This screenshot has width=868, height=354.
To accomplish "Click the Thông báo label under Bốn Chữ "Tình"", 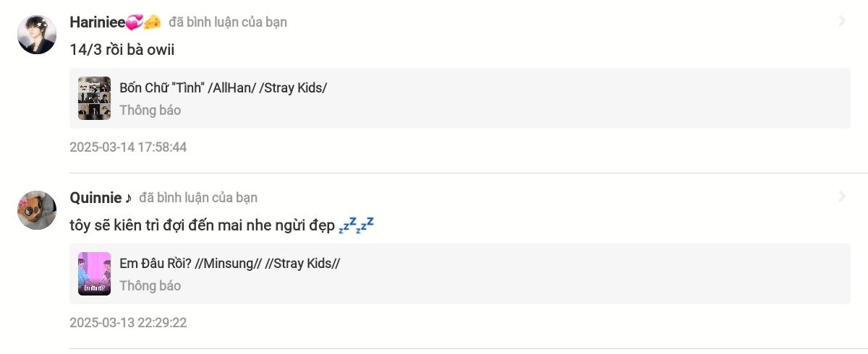I will pos(150,111).
